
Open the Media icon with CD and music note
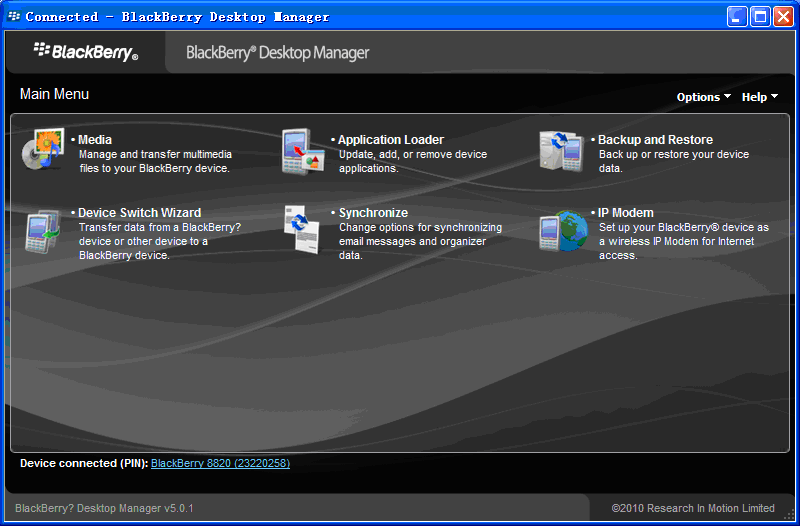(x=43, y=149)
